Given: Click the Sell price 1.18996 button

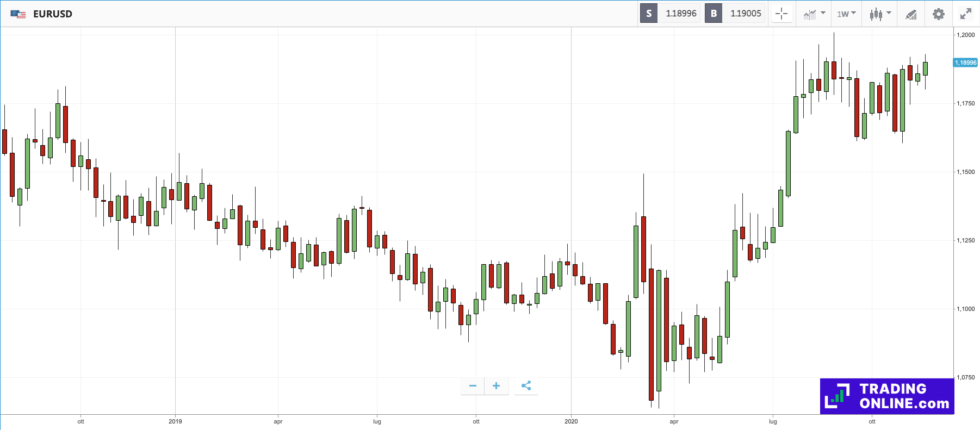Looking at the screenshot, I should 681,13.
